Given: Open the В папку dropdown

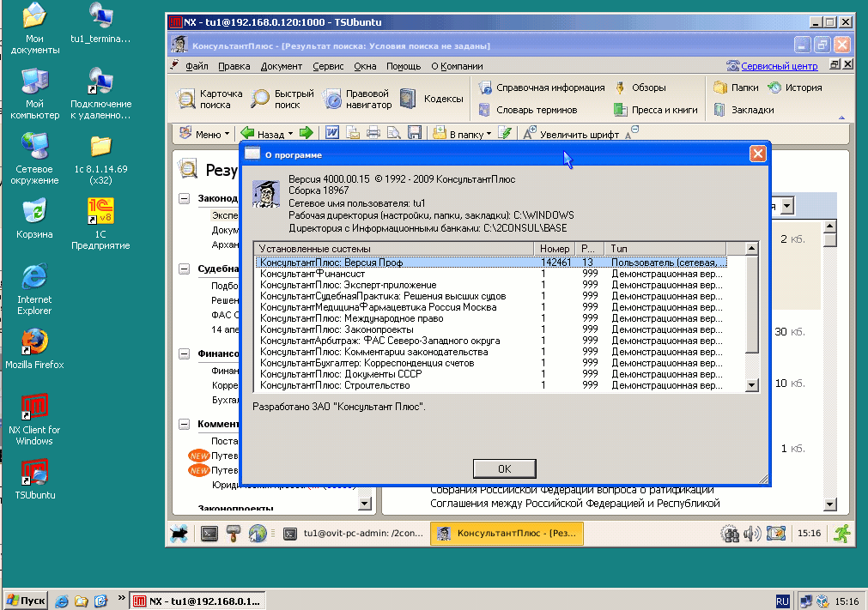Looking at the screenshot, I should click(462, 134).
